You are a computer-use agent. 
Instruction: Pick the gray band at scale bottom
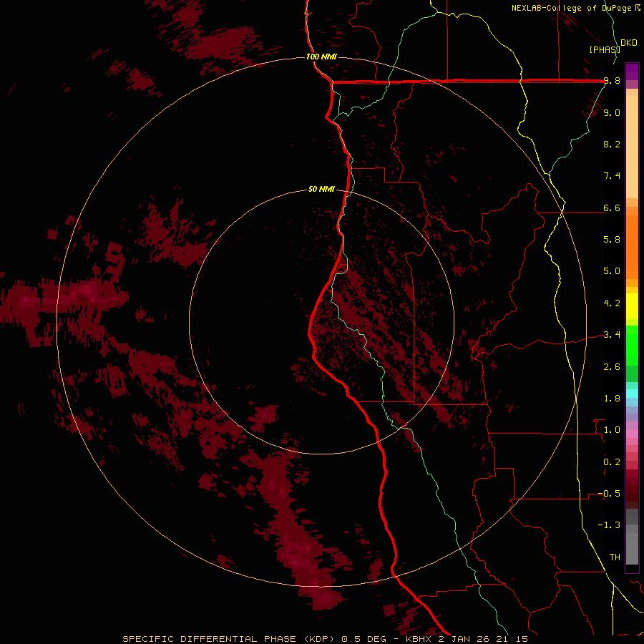tap(632, 548)
